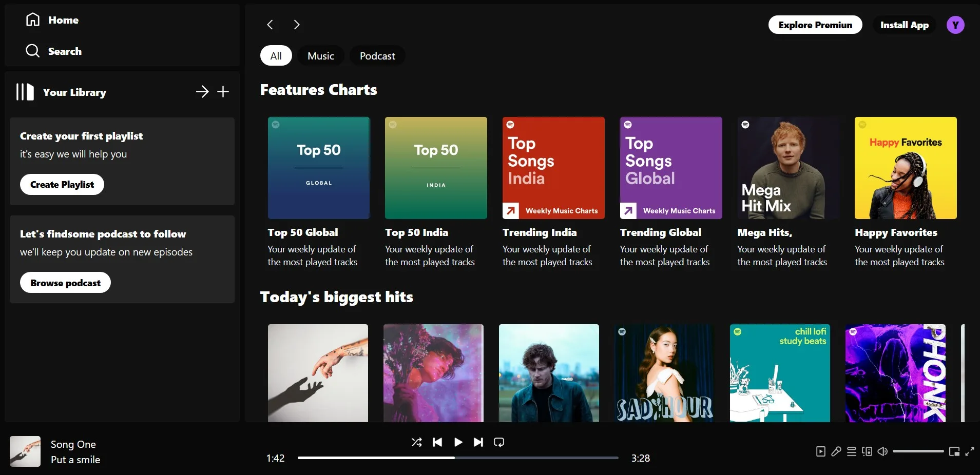Open the Top 50 Global playlist
The width and height of the screenshot is (980, 475).
pos(318,168)
